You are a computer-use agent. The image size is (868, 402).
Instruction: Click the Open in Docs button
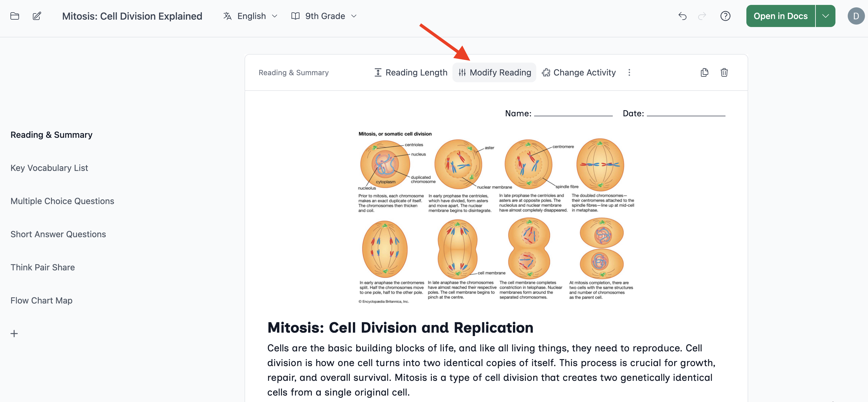coord(780,16)
